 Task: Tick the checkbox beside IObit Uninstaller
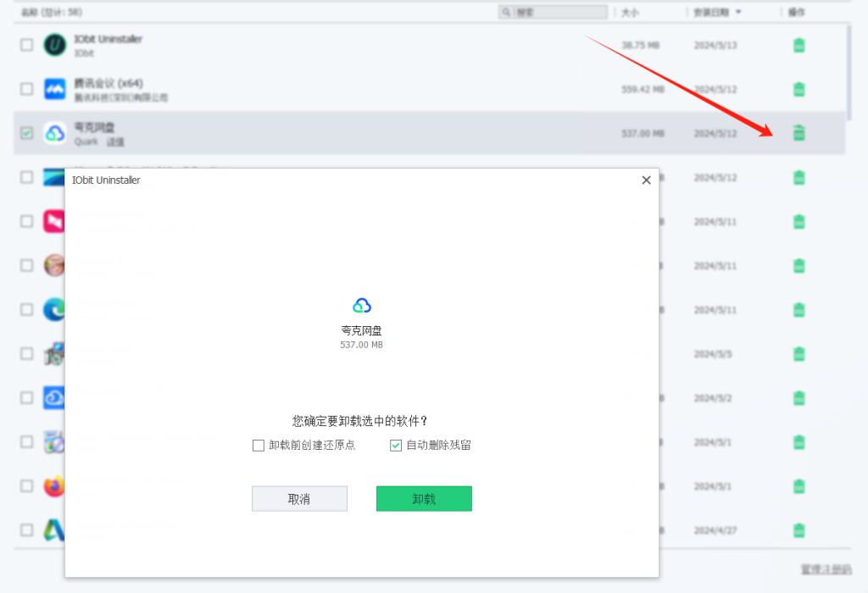tap(27, 45)
